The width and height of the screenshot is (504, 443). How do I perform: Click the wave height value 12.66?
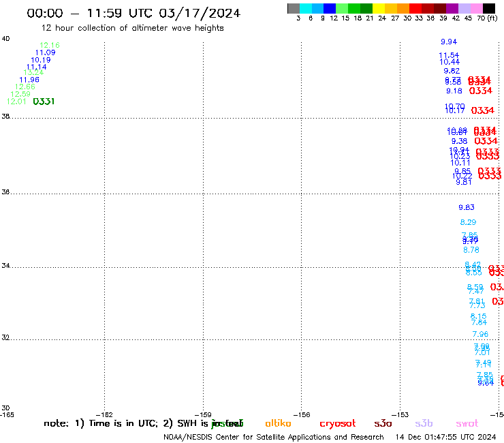pos(25,87)
